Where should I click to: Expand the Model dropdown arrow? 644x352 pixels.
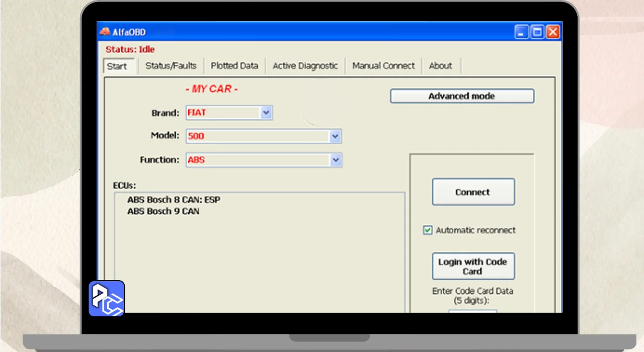pos(336,136)
